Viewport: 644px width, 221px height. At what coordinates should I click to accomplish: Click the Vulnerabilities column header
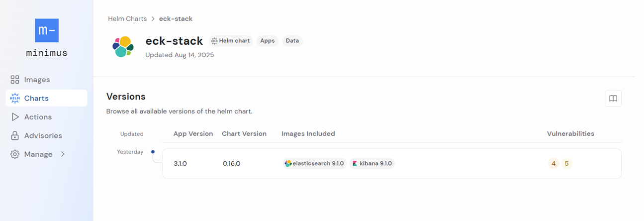click(570, 134)
